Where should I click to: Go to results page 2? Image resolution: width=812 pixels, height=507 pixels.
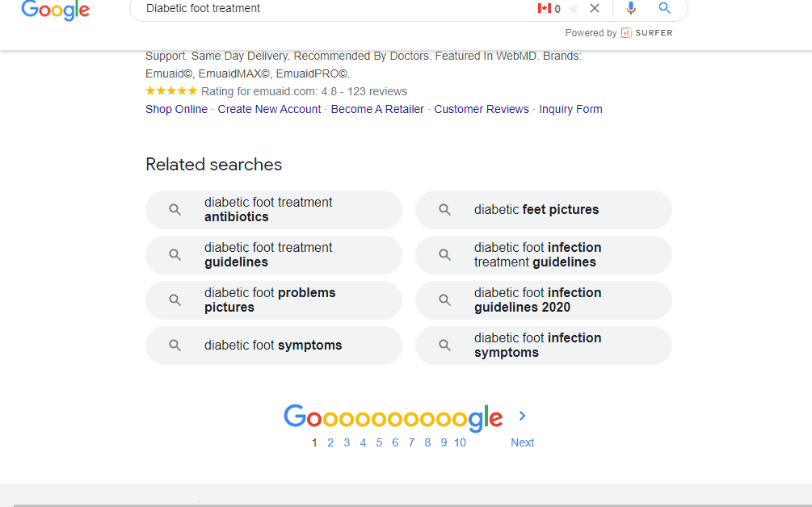330,443
